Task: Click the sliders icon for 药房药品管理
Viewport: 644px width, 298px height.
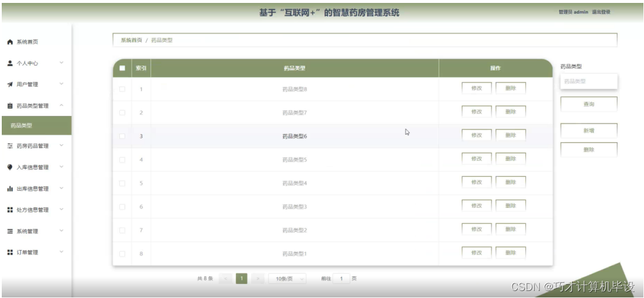Action: click(11, 146)
